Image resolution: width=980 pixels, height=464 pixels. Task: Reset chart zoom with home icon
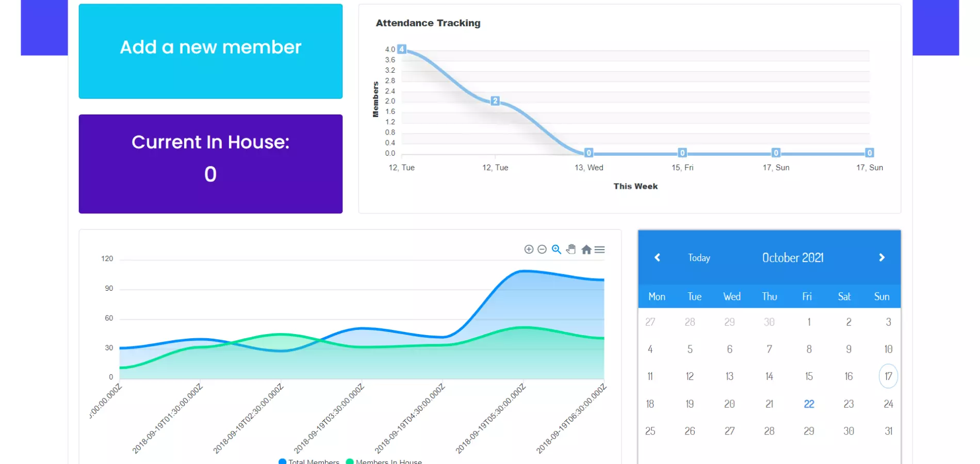click(x=586, y=250)
